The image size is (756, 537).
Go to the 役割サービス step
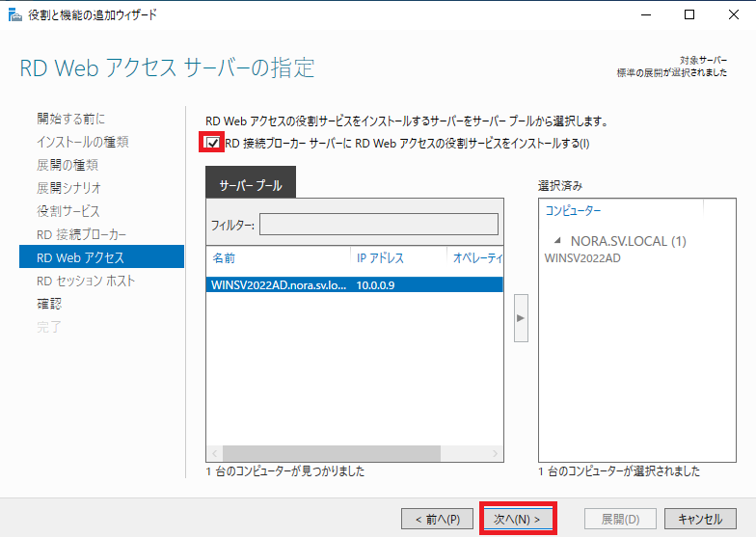point(67,211)
